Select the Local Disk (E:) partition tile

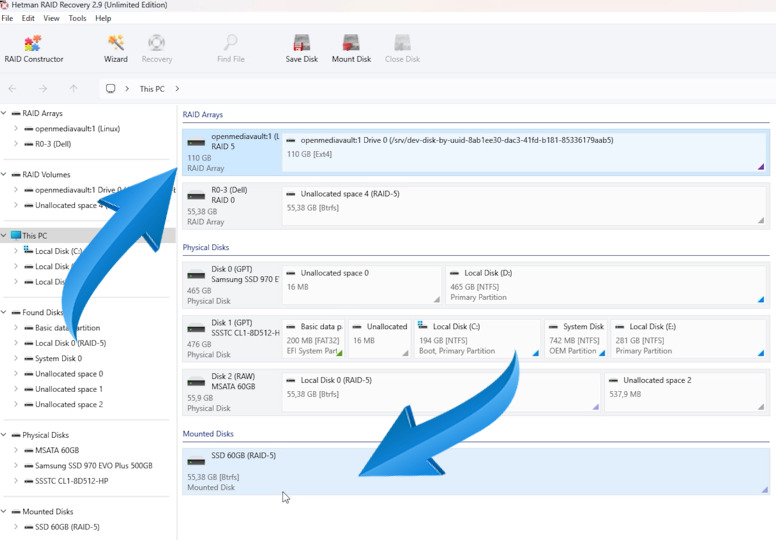(688, 339)
